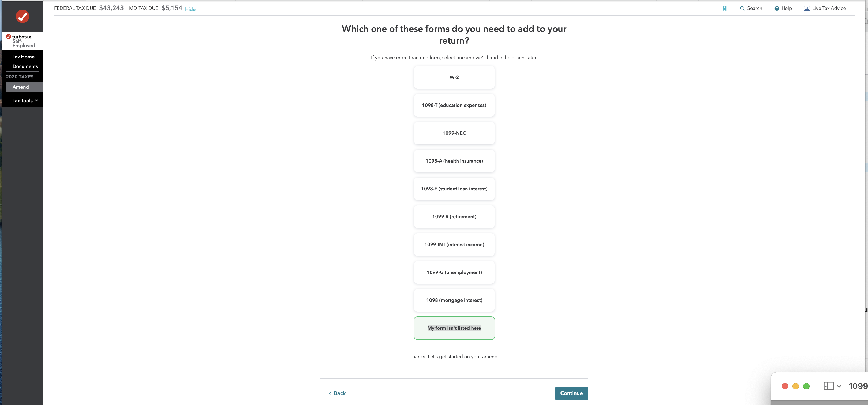
Task: Click the TurboTax red checkmark logo
Action: coord(23,16)
